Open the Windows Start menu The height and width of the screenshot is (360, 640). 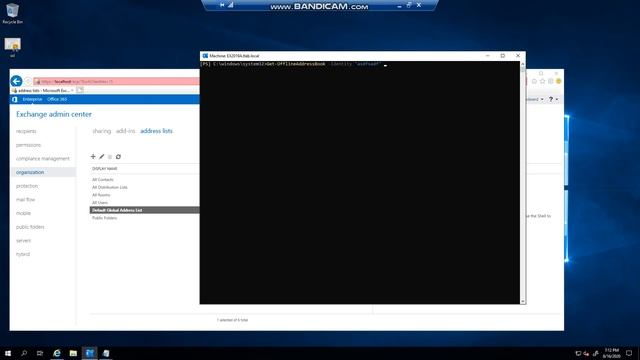8,353
